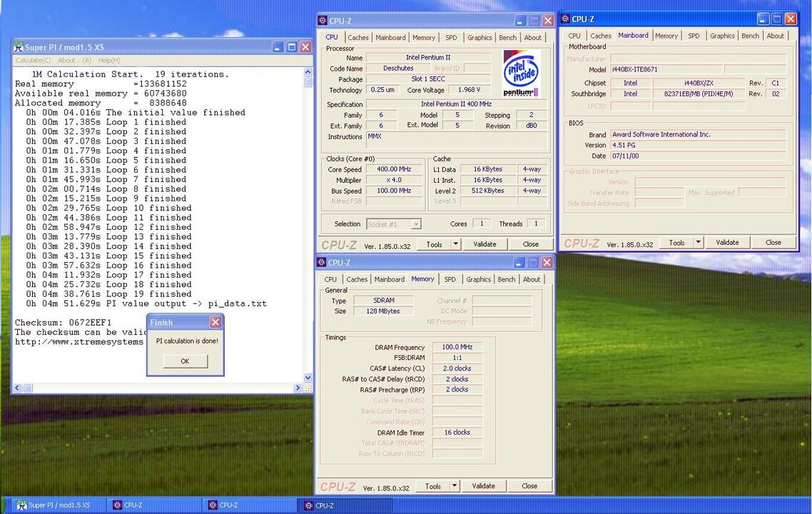
Task: Click CPU-Z icon in the Mainboard window title bar
Action: point(566,19)
